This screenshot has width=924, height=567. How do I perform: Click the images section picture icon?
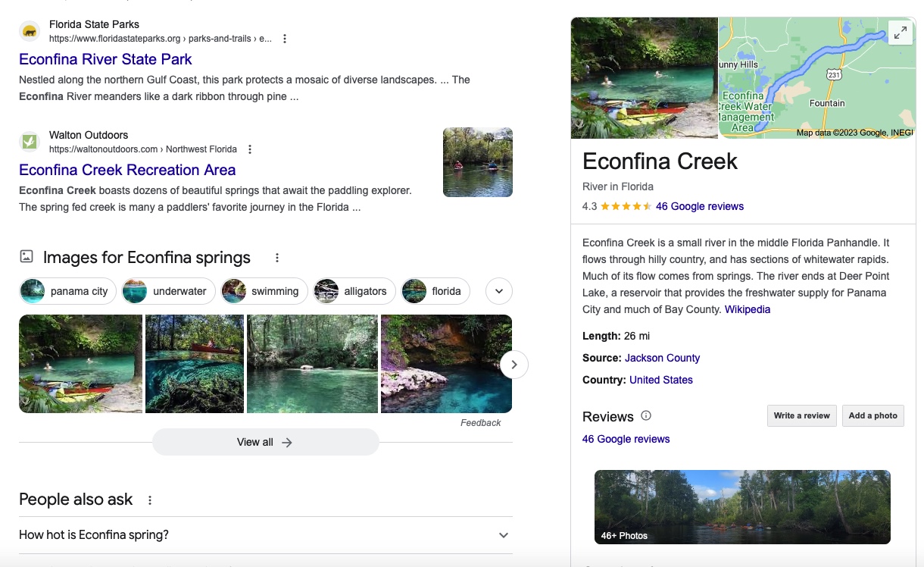[x=27, y=257]
